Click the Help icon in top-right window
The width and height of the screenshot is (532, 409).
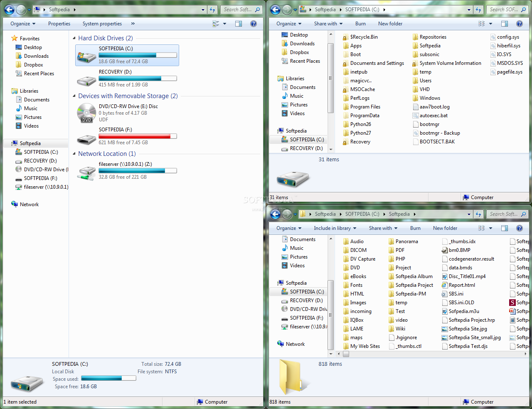pyautogui.click(x=520, y=24)
